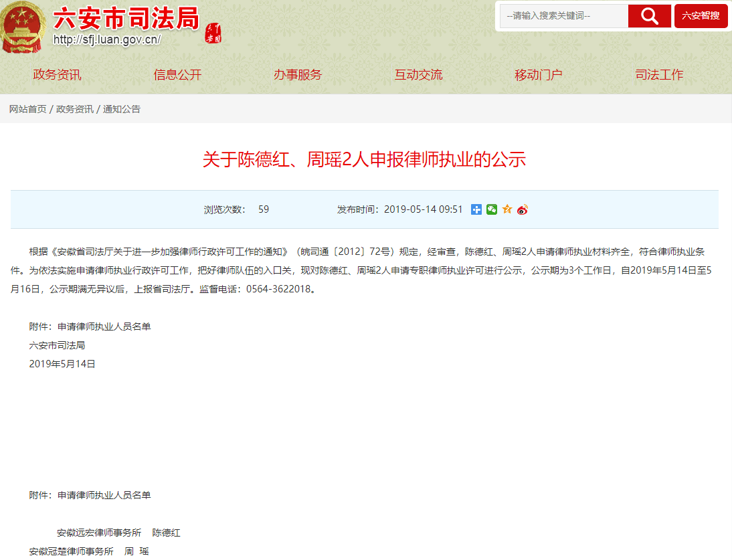Share article via red Weibo icon
Viewport: 732px width, 560px height.
click(523, 209)
